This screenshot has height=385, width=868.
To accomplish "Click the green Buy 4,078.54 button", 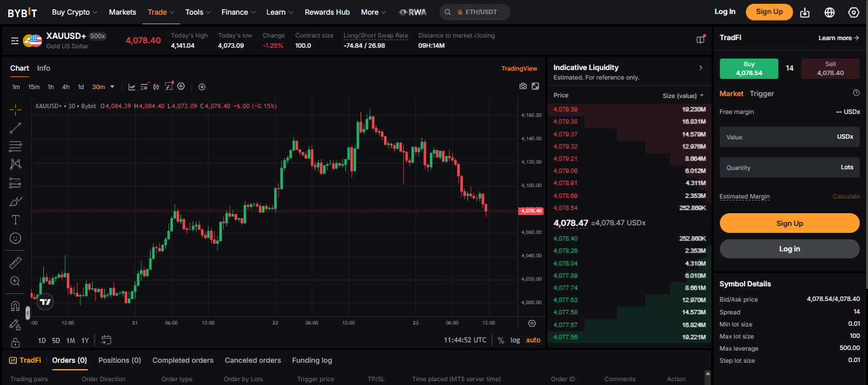I will [x=748, y=68].
